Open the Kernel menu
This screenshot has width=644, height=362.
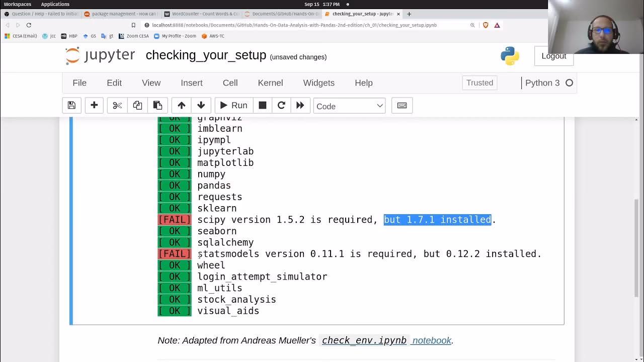pyautogui.click(x=270, y=83)
